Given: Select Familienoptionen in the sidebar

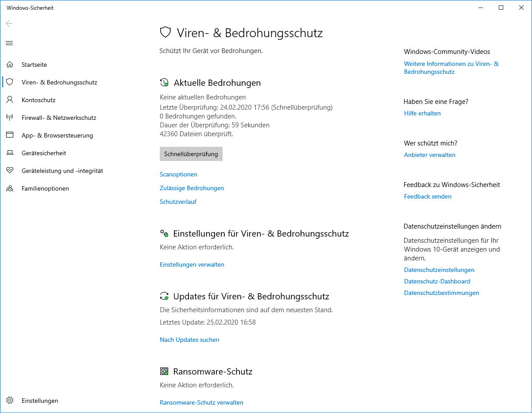Looking at the screenshot, I should coord(45,188).
